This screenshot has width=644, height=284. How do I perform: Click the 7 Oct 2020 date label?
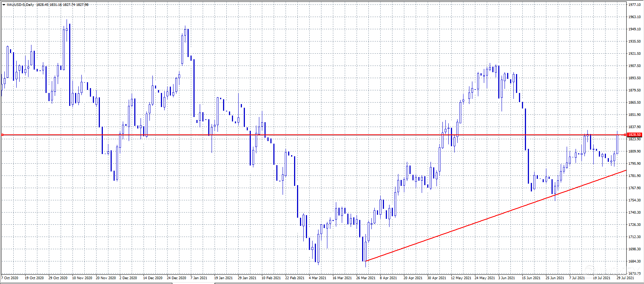[10, 278]
